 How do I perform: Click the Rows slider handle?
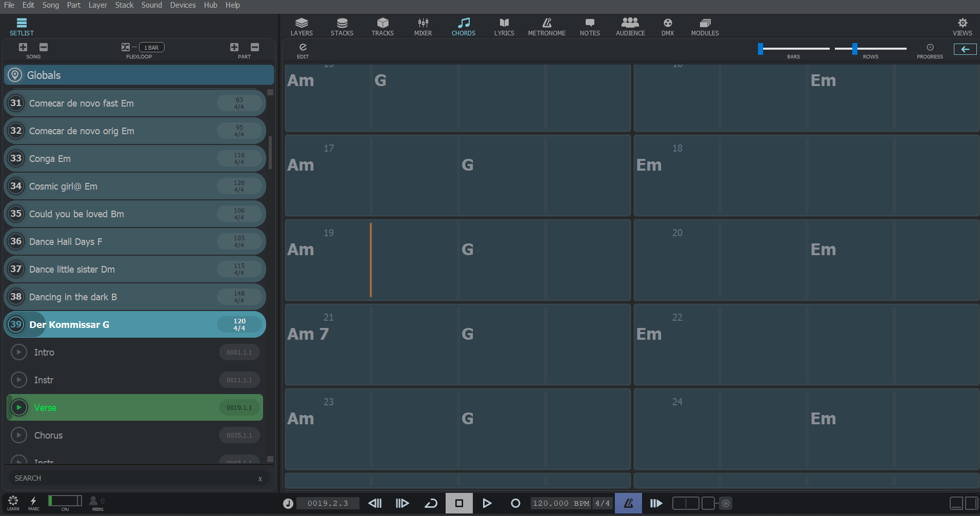click(855, 49)
